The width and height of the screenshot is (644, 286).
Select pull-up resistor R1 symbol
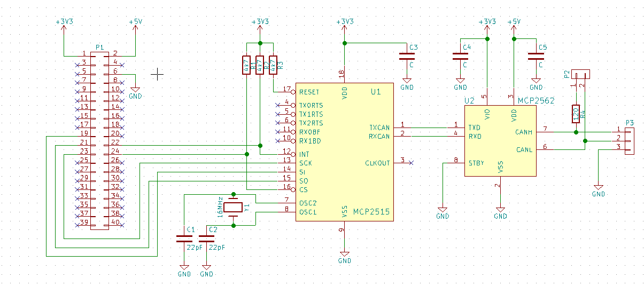pos(246,65)
